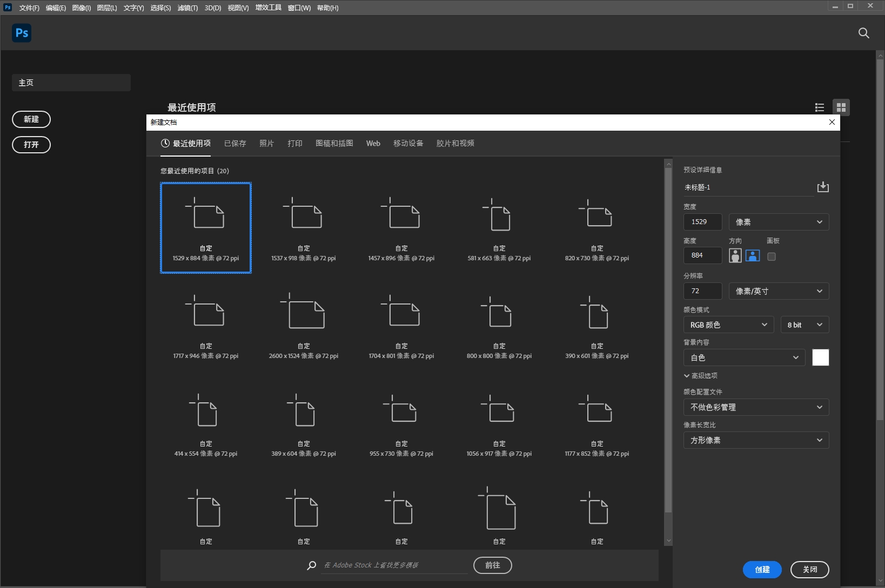Collapse the advanced options section
885x588 pixels.
(701, 376)
